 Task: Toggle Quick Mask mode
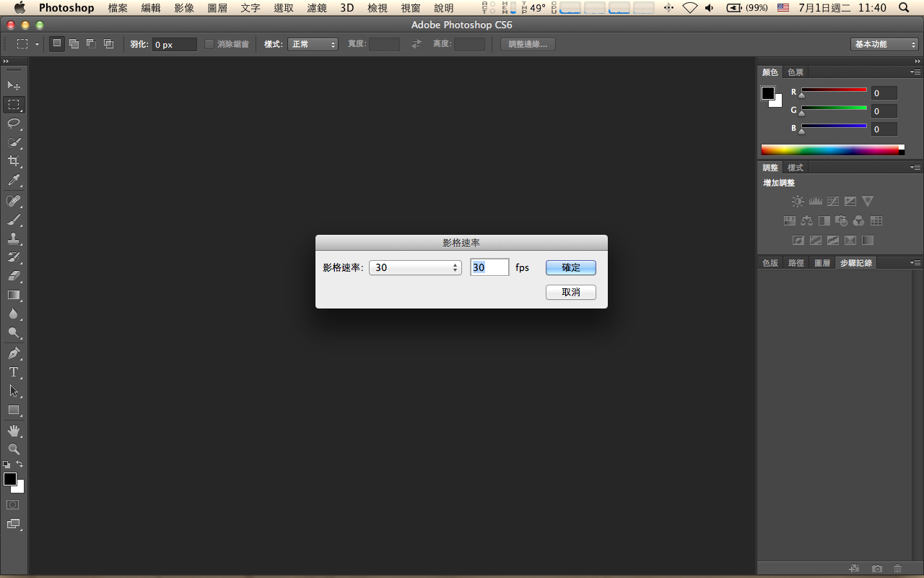(13, 504)
